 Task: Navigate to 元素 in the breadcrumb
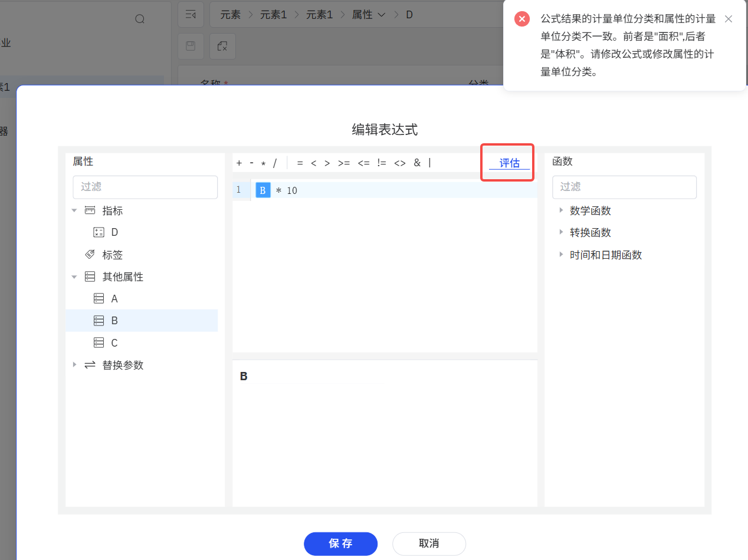pyautogui.click(x=230, y=14)
